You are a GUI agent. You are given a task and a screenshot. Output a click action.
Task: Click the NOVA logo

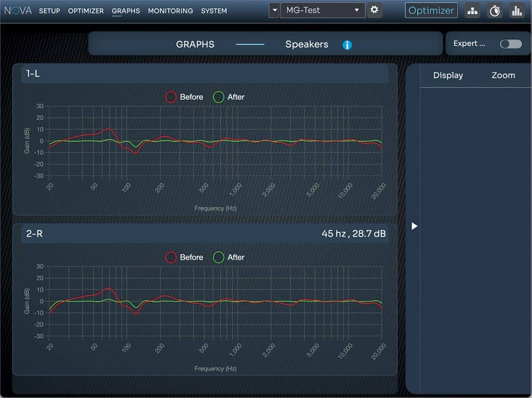[x=18, y=10]
